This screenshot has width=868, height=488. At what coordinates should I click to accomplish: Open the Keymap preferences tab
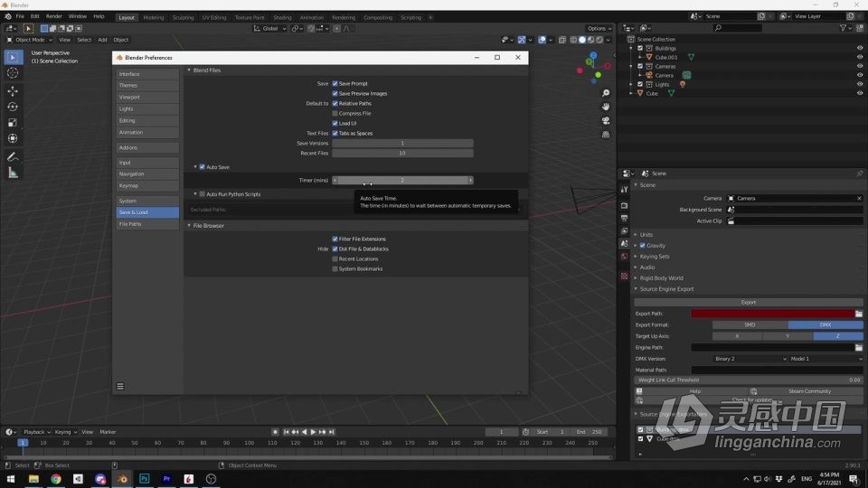pos(147,186)
